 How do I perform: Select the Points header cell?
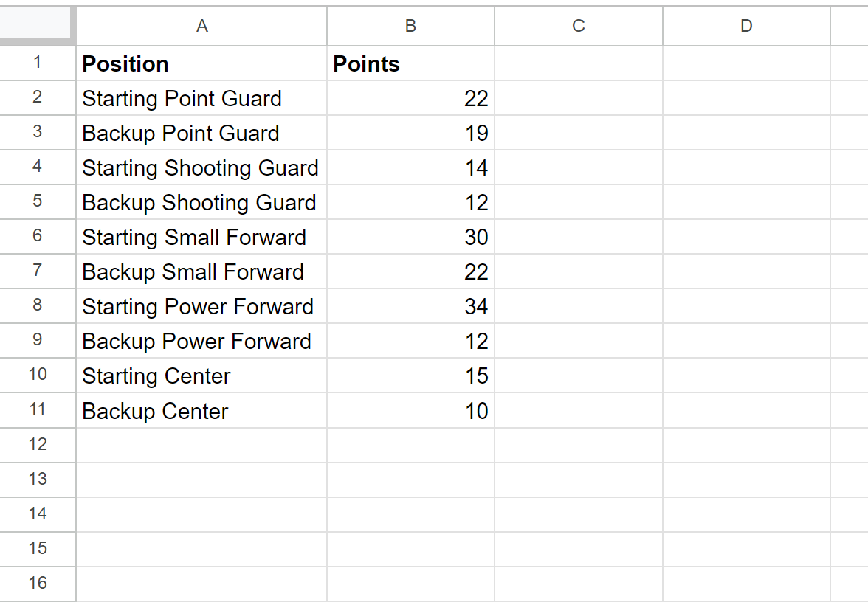(x=410, y=63)
